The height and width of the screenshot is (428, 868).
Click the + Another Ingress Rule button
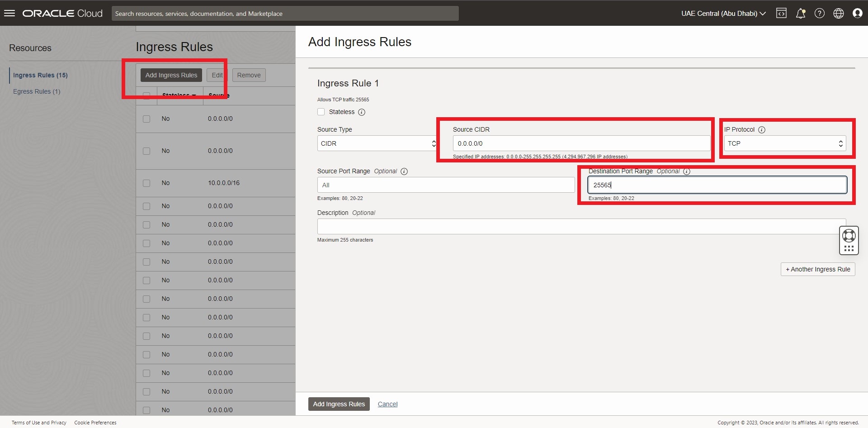point(817,269)
